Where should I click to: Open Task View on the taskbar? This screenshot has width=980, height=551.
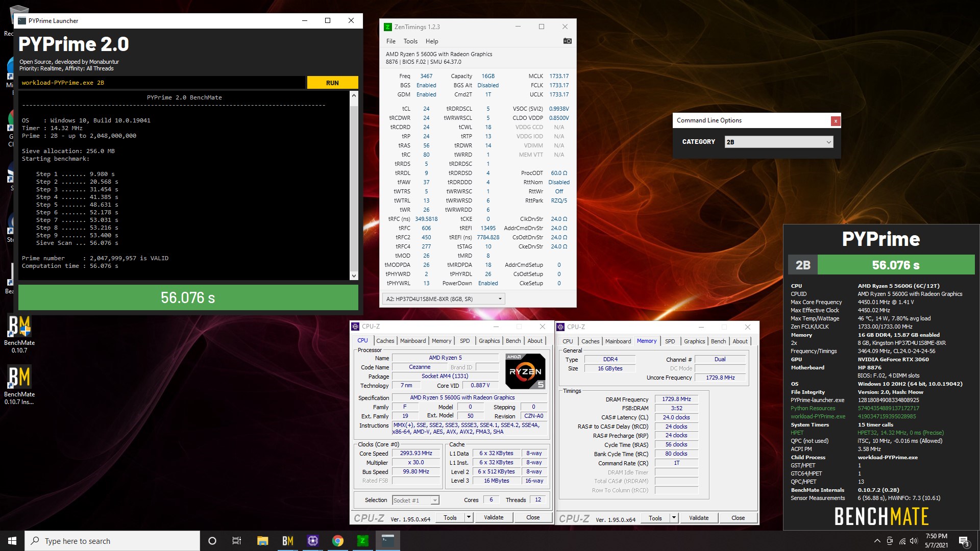coord(236,541)
